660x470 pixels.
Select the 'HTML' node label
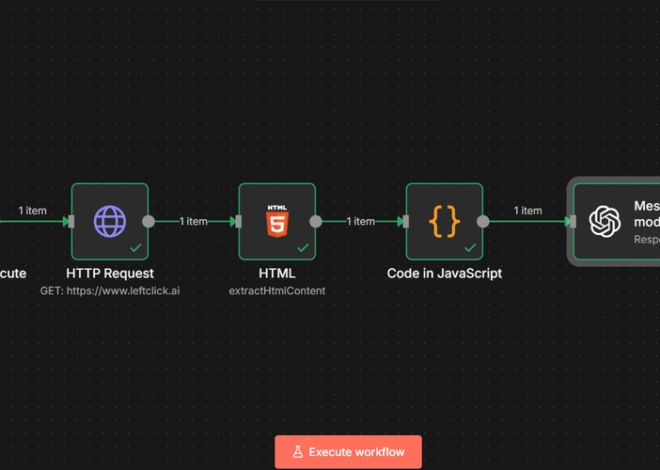pyautogui.click(x=277, y=274)
